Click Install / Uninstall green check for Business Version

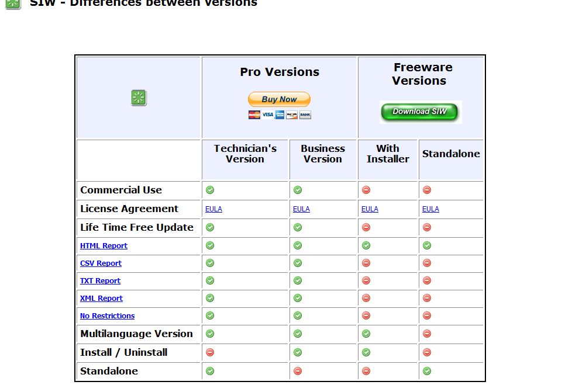[x=298, y=352]
